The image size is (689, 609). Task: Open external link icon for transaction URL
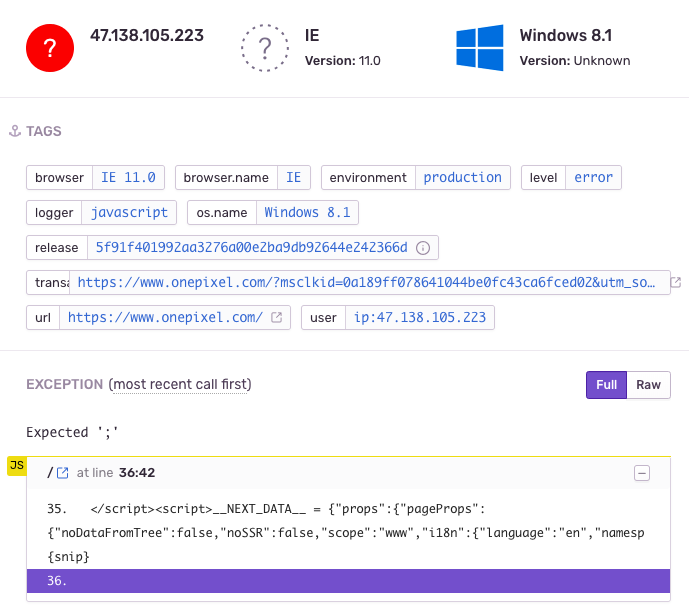[676, 282]
